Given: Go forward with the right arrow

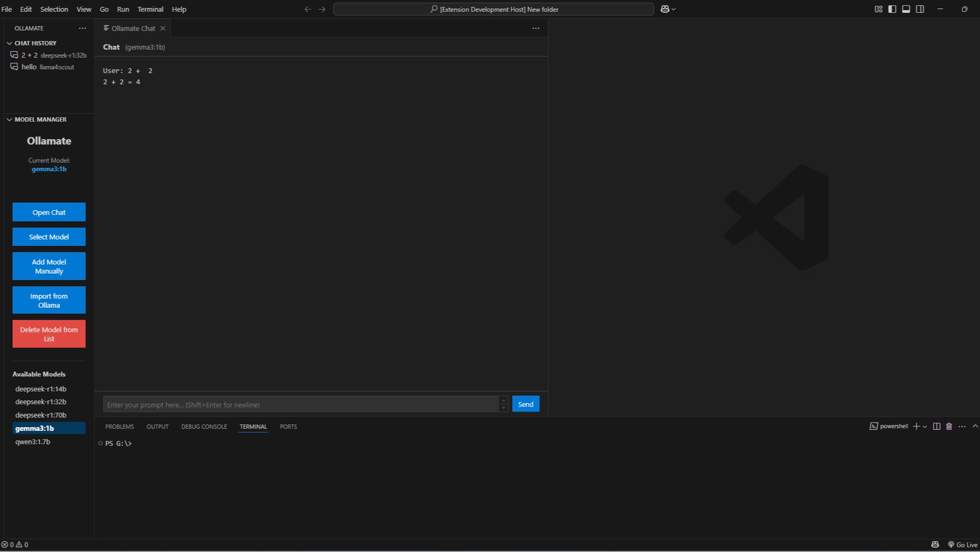Looking at the screenshot, I should [322, 9].
